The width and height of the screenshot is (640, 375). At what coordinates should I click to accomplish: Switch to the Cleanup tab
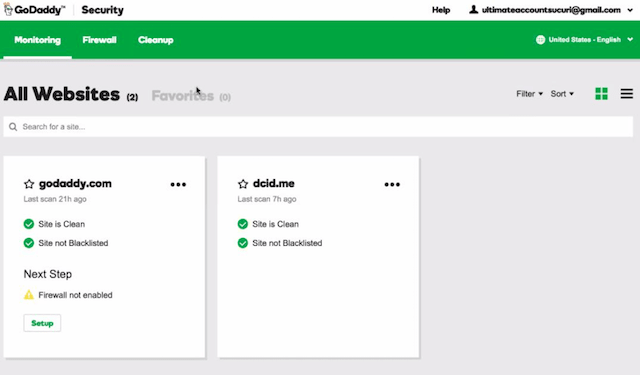click(x=156, y=40)
